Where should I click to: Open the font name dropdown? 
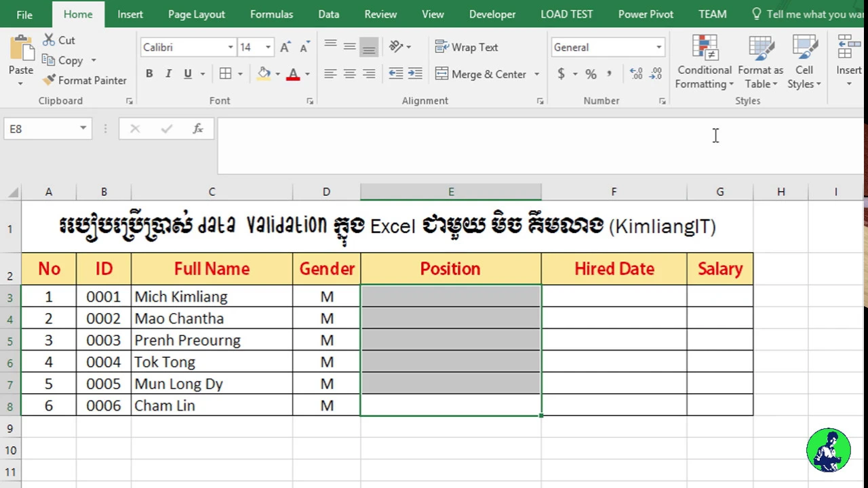(x=231, y=47)
